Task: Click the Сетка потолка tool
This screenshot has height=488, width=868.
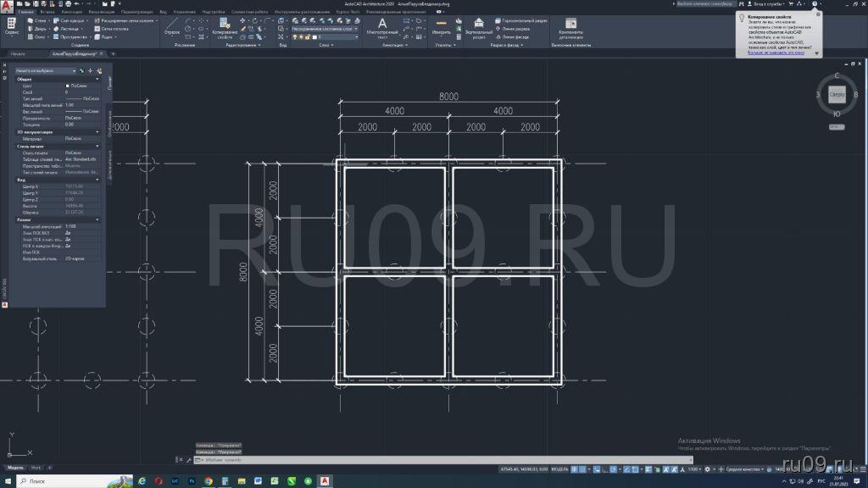Action: [x=113, y=28]
